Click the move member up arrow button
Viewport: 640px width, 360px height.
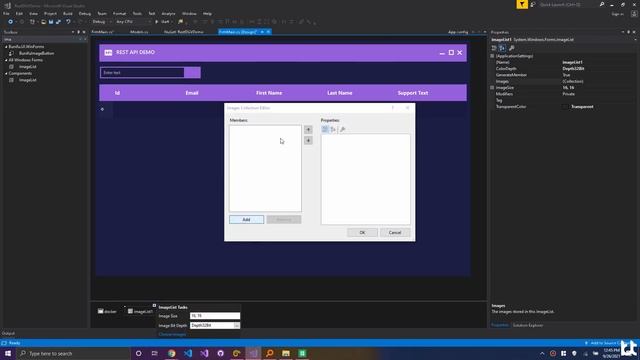[308, 130]
